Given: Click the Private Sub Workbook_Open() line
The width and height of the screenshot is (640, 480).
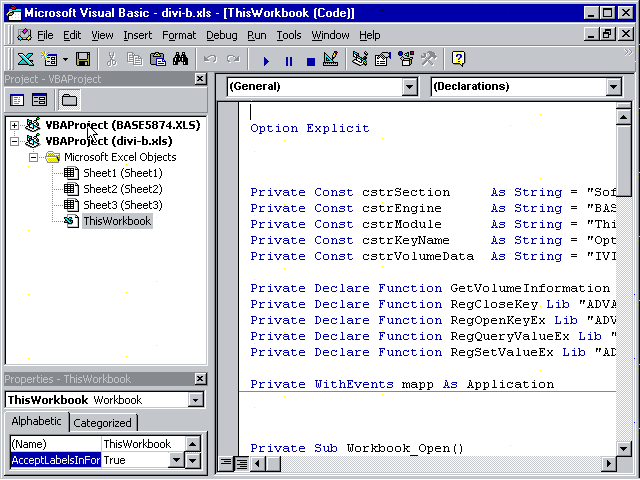Looking at the screenshot, I should click(357, 448).
